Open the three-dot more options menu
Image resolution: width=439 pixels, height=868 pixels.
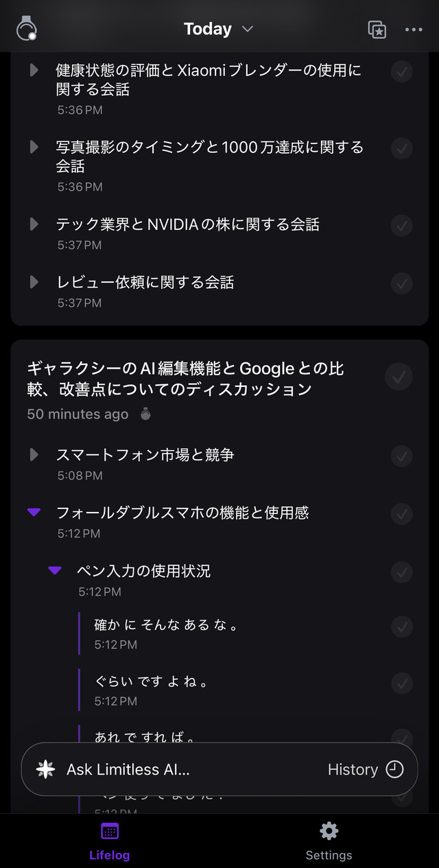(x=414, y=29)
